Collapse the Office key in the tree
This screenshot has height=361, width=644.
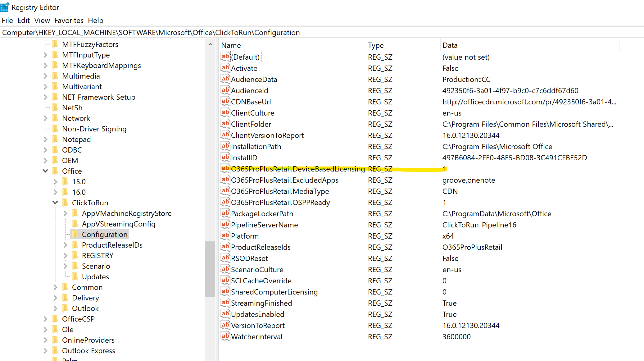(x=45, y=171)
